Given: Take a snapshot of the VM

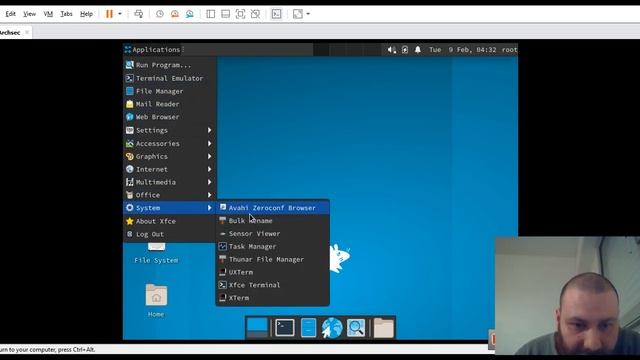Looking at the screenshot, I should point(160,14).
